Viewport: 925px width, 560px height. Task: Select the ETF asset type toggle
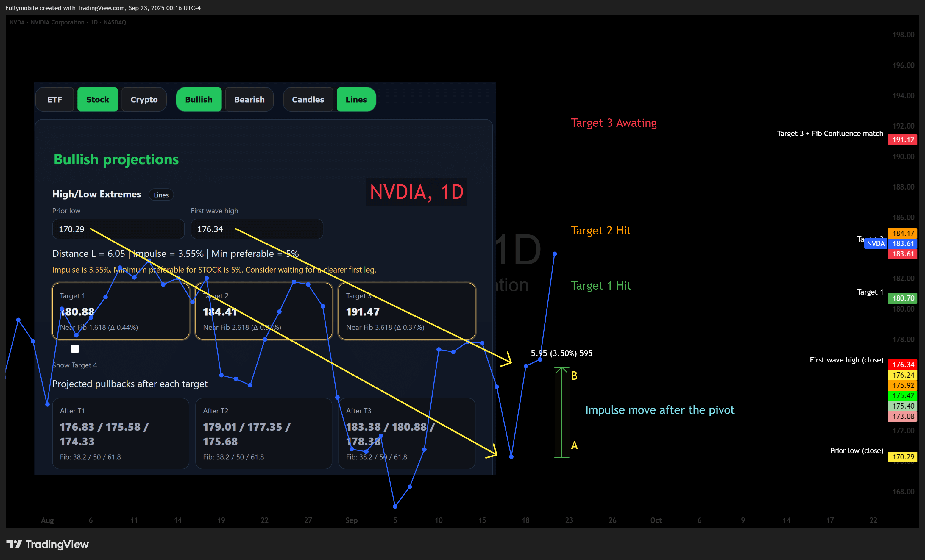pos(55,100)
